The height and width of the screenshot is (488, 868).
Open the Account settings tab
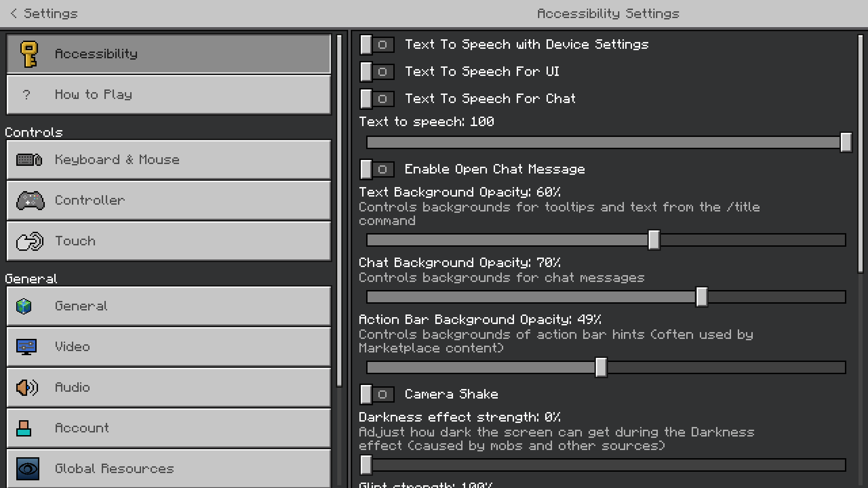(169, 428)
